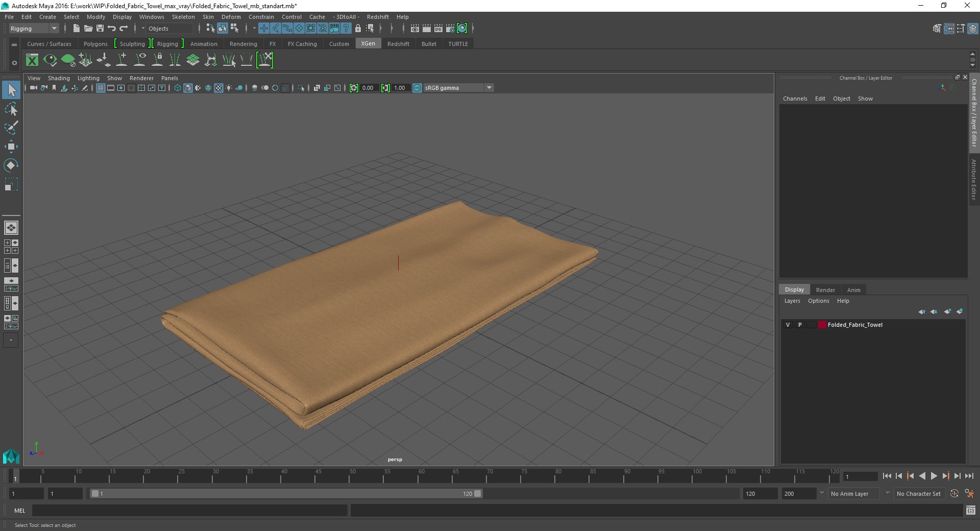Open the No Anim Layer dropdown arrow
The width and height of the screenshot is (980, 531).
pyautogui.click(x=822, y=493)
